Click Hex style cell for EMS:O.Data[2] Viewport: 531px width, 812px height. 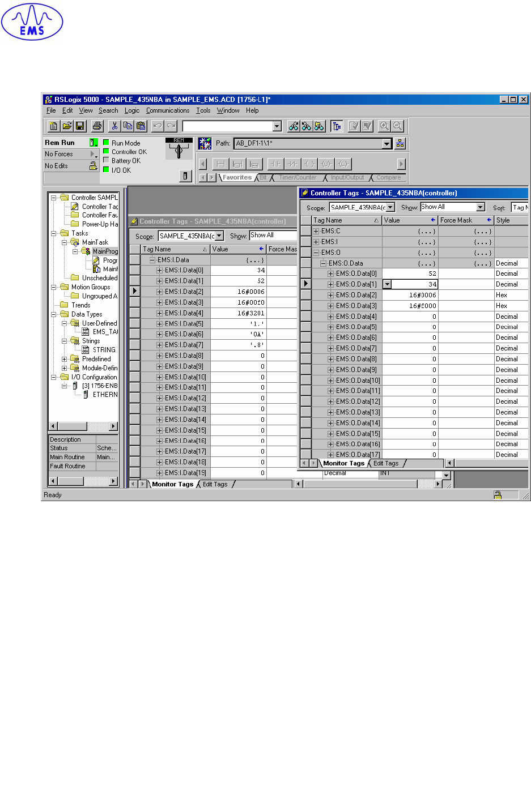(x=511, y=295)
